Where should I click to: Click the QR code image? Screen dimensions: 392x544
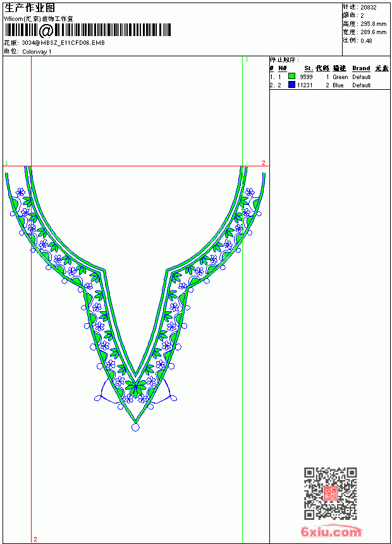pos(331,493)
